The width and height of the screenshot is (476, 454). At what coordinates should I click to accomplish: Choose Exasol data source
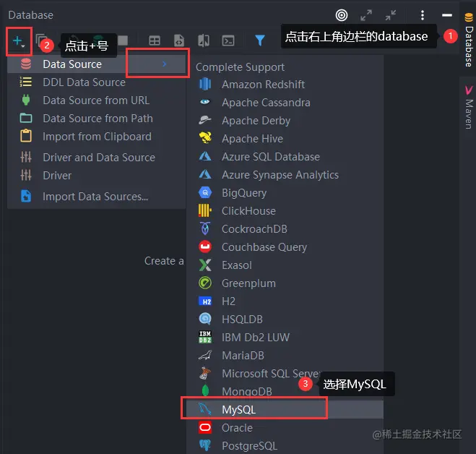point(285,265)
